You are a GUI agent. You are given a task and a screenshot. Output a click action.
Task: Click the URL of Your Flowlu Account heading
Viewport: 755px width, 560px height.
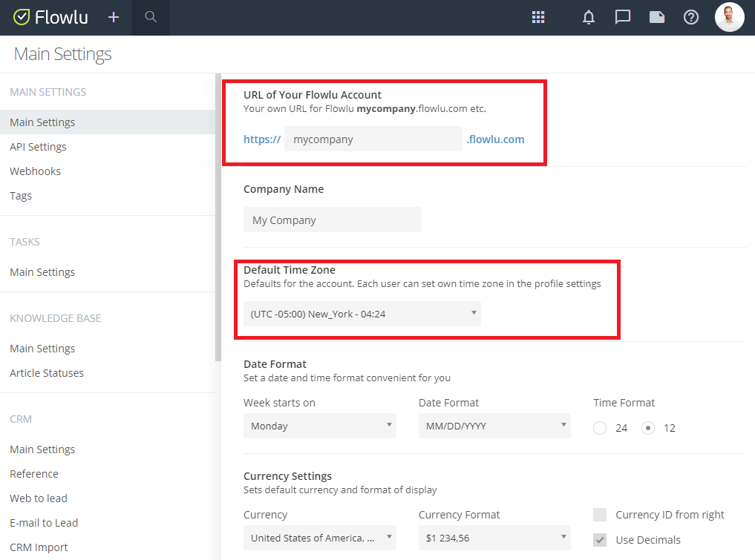point(312,95)
